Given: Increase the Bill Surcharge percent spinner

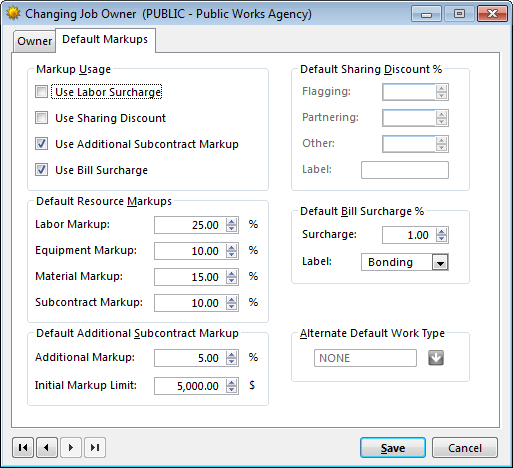Looking at the screenshot, I should click(441, 232).
